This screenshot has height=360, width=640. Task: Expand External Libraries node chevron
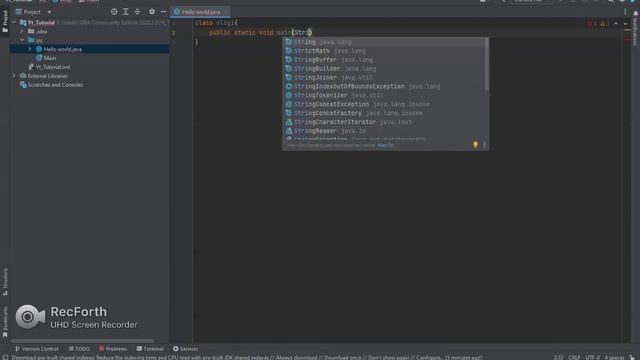point(14,76)
